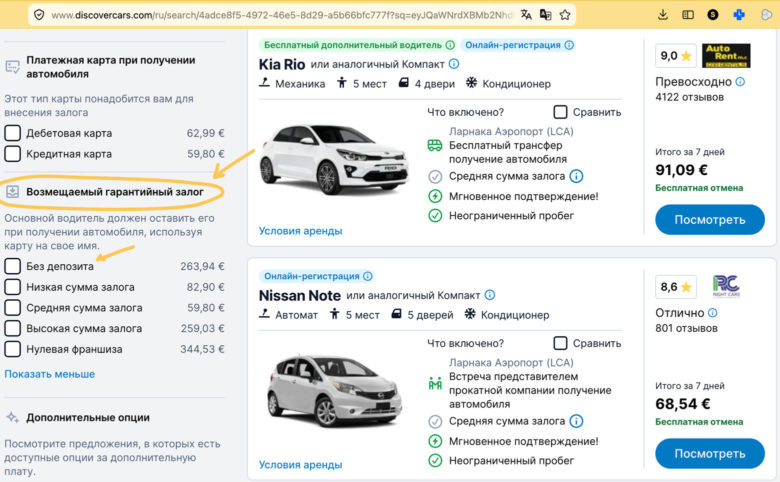Viewport: 780px width, 482px height.
Task: Tick Сравнить checkbox for Kia Rio
Action: pyautogui.click(x=560, y=112)
